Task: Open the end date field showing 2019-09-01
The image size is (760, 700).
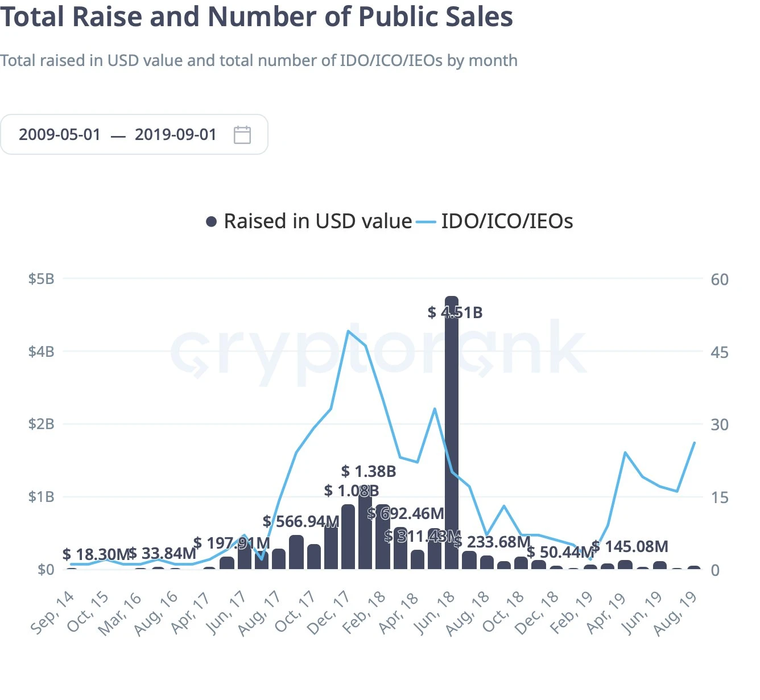Action: [175, 134]
